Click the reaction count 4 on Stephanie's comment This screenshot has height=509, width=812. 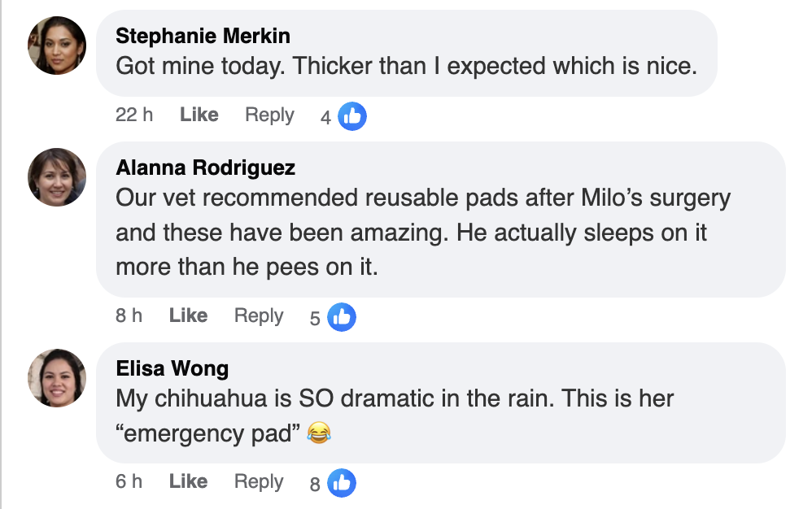point(326,115)
